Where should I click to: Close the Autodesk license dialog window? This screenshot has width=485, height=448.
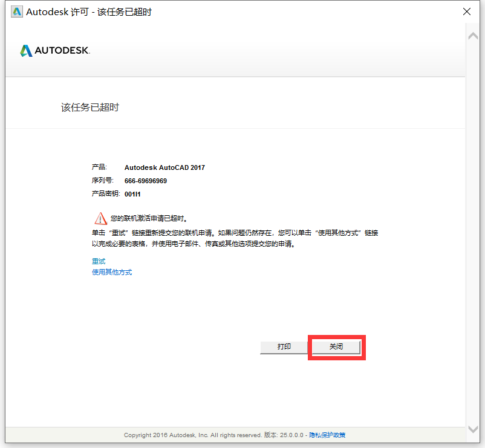coord(467,11)
